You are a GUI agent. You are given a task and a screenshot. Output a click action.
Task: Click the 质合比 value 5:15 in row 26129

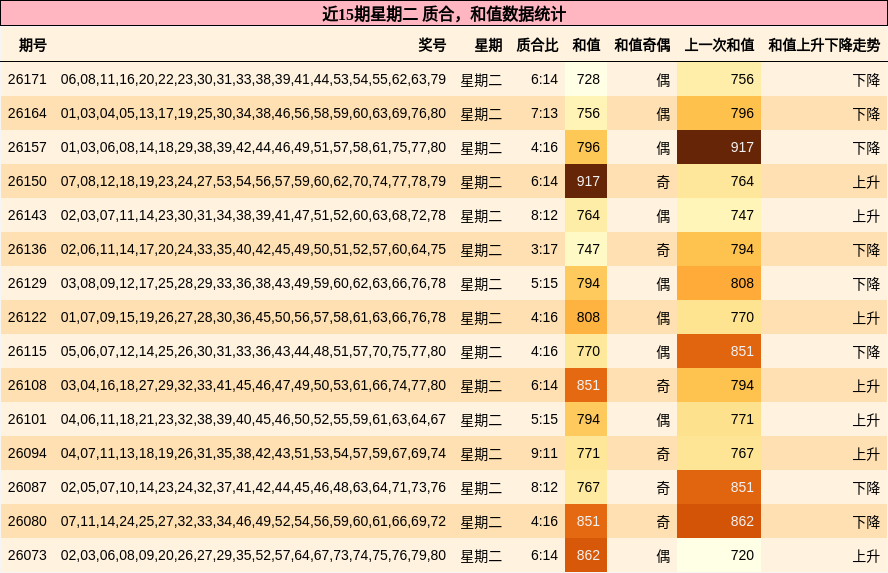[544, 283]
